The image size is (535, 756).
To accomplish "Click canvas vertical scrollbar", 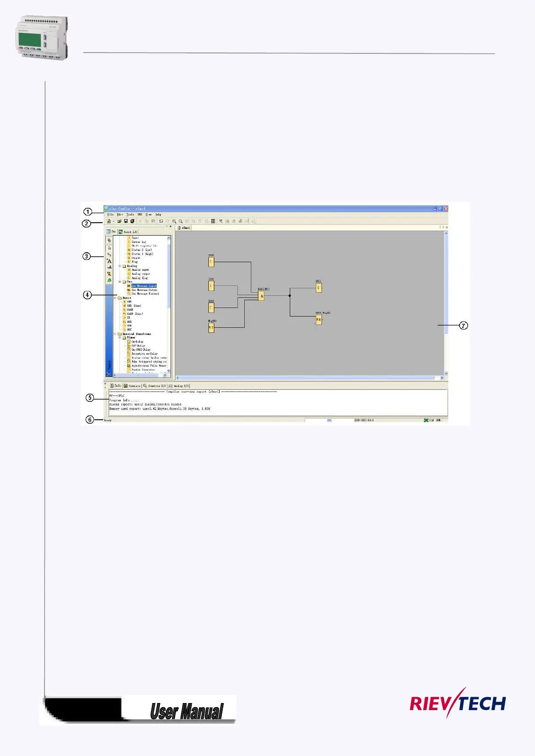I will point(446,303).
